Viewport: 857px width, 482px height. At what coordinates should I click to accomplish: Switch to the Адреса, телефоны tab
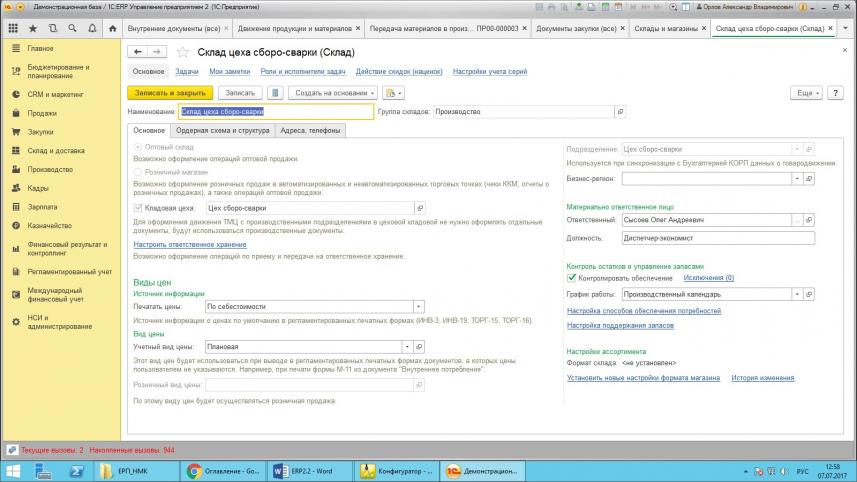[x=310, y=130]
